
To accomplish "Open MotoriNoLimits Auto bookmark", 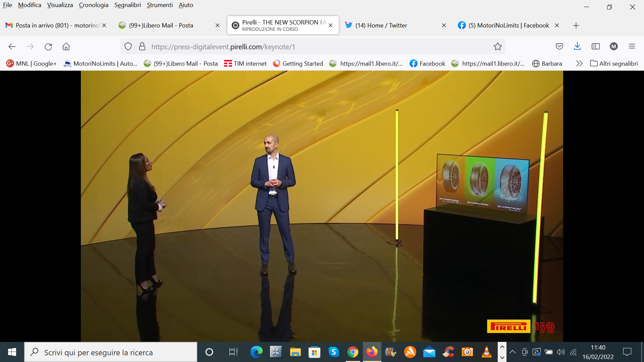I will point(101,63).
